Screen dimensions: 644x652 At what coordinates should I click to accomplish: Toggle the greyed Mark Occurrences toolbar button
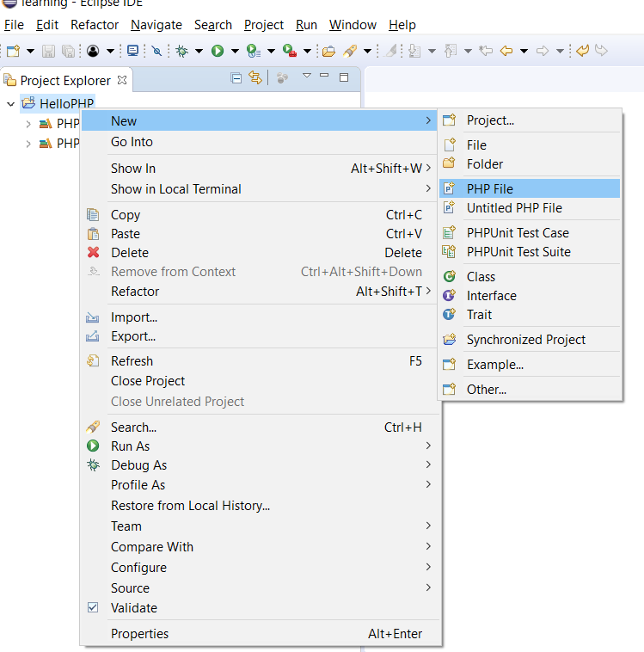(391, 51)
